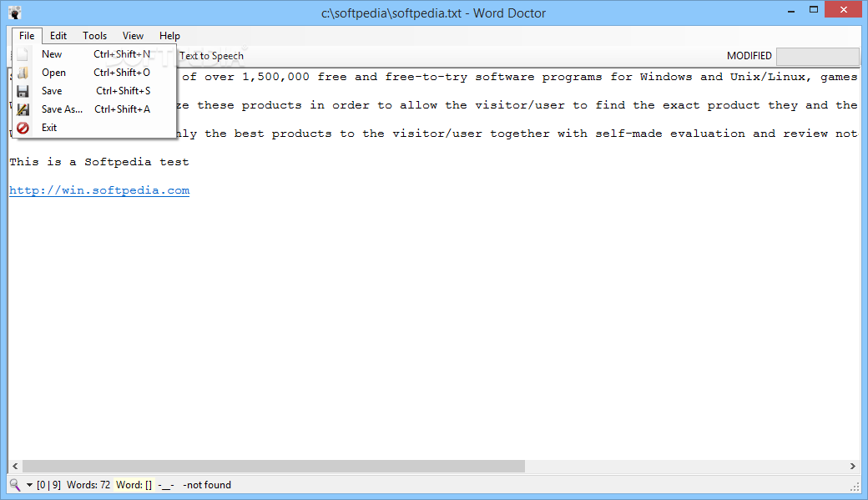Click the scroll right arrow

852,467
